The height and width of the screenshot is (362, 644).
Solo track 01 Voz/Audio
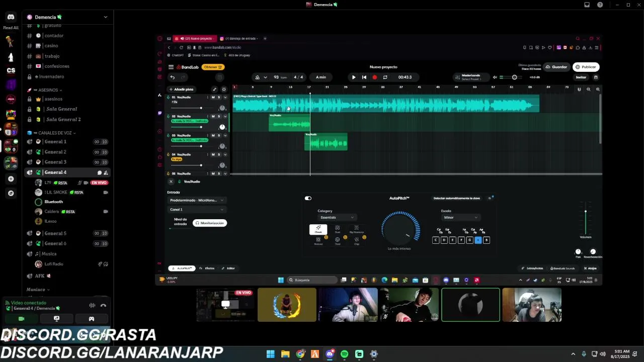pyautogui.click(x=219, y=98)
